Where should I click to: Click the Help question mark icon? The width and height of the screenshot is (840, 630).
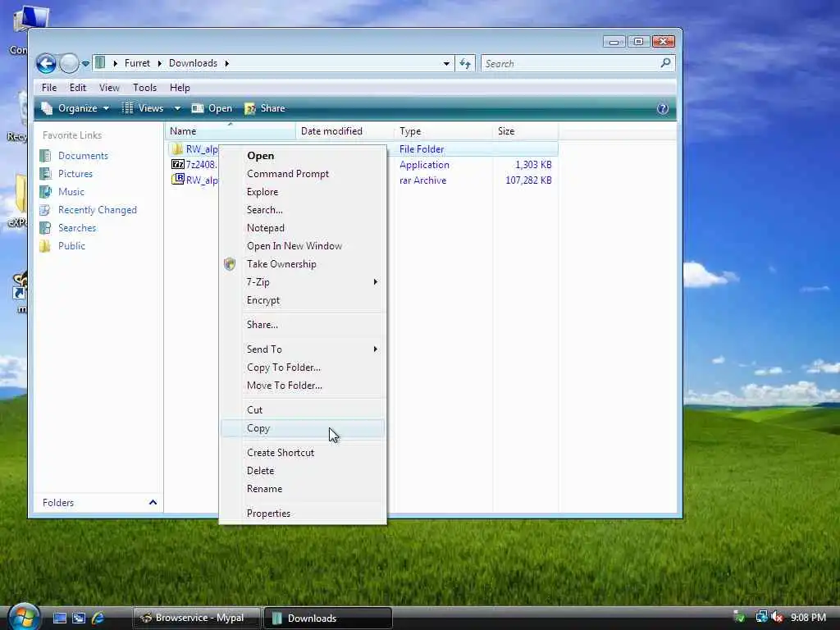click(663, 109)
